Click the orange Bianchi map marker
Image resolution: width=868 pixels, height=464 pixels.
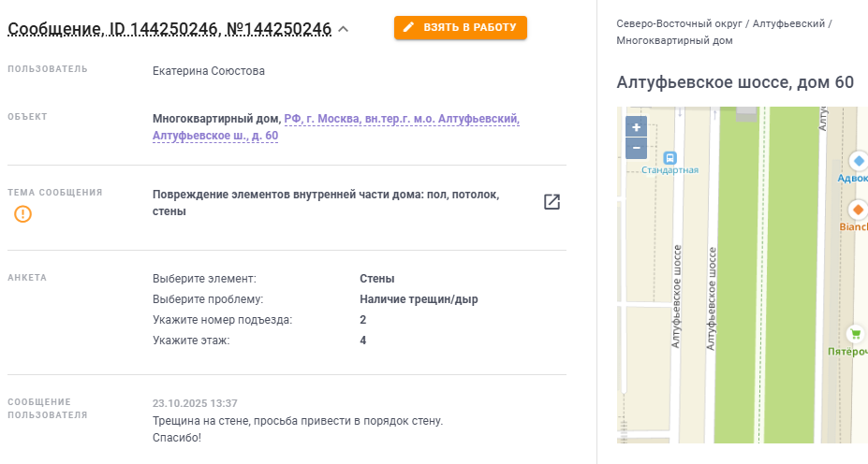click(857, 209)
